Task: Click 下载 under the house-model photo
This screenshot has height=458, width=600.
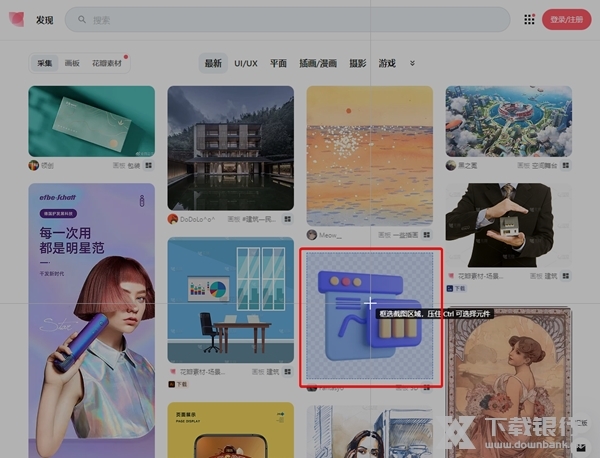Action: click(456, 288)
